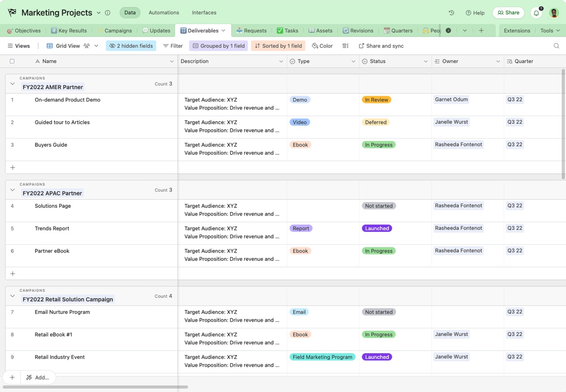Image resolution: width=566 pixels, height=392 pixels.
Task: Open the Grid View dropdown
Action: (x=96, y=46)
